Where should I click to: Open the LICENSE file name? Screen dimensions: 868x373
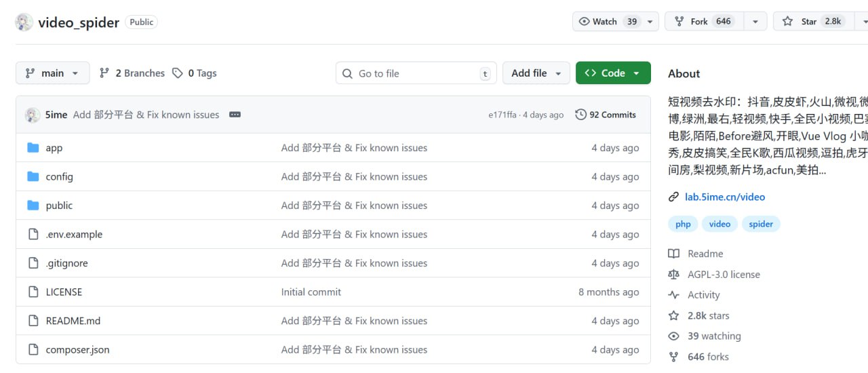pos(64,292)
